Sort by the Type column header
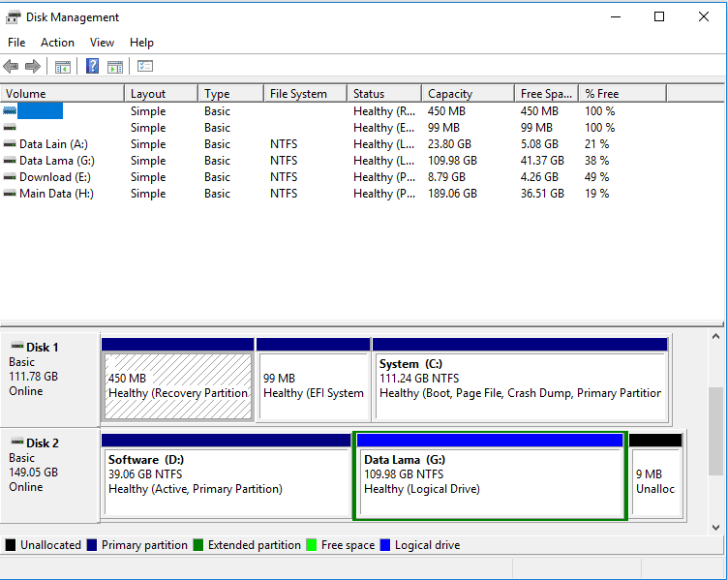This screenshot has height=580, width=728. click(230, 93)
